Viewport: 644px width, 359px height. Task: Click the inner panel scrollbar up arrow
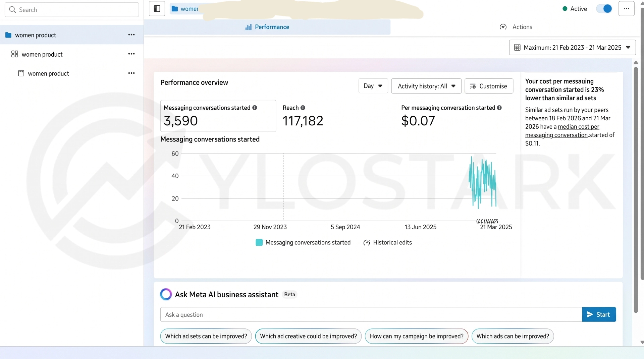636,62
